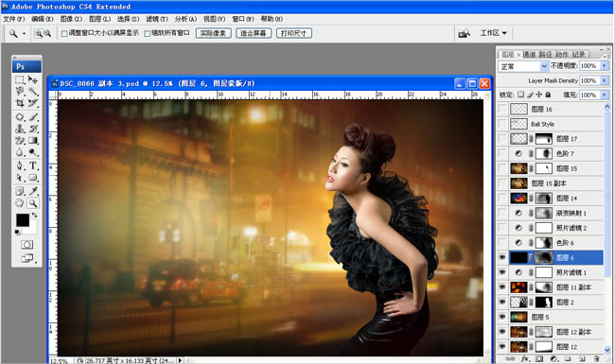Show the 图层 16 layer
This screenshot has height=364, width=615.
[x=502, y=109]
